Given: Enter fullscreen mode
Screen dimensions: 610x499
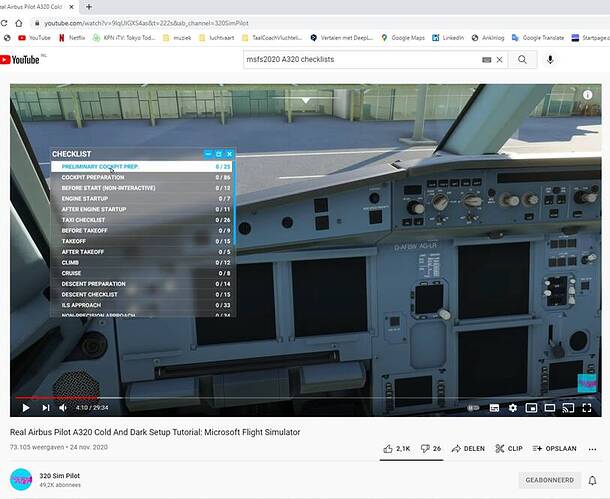Looking at the screenshot, I should point(587,408).
